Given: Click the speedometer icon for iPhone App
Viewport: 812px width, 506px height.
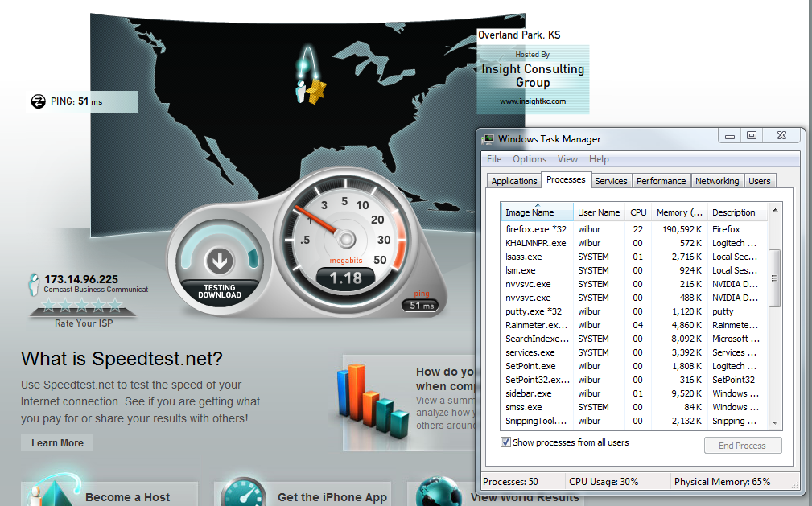Looking at the screenshot, I should [243, 492].
